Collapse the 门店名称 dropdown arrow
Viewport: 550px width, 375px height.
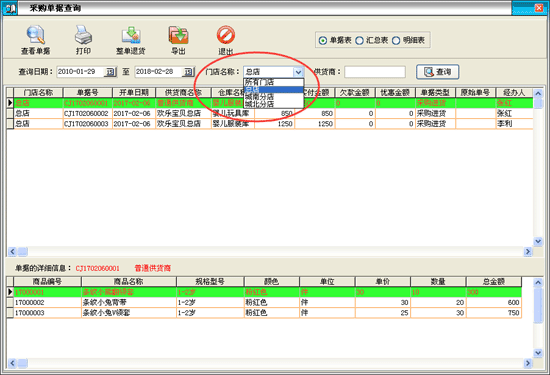[x=298, y=72]
